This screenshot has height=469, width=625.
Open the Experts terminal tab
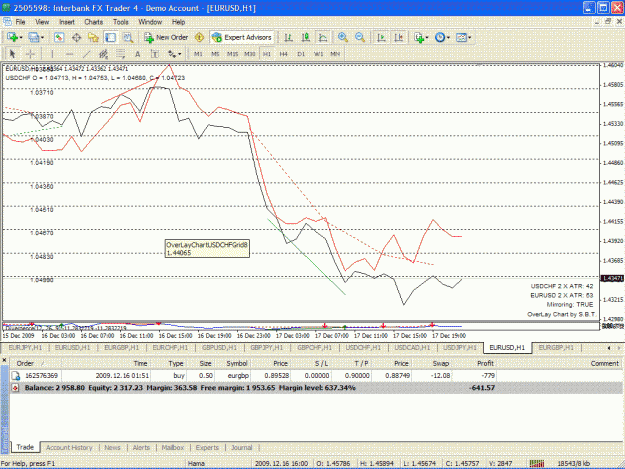[207, 447]
